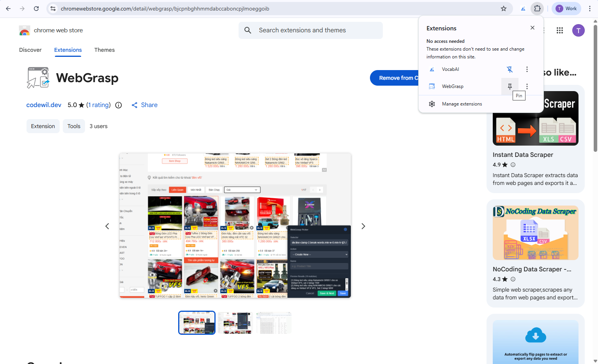Switch to the Discover tab

[x=30, y=50]
